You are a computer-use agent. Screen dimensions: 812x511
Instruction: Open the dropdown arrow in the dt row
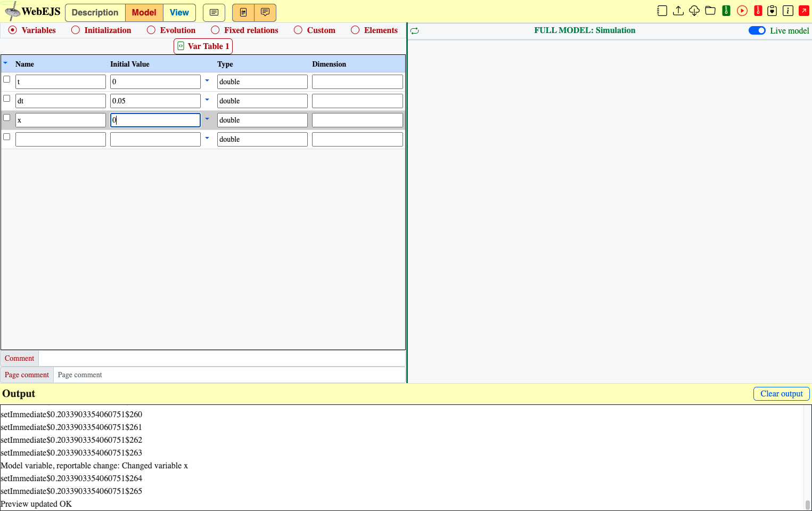coord(207,100)
